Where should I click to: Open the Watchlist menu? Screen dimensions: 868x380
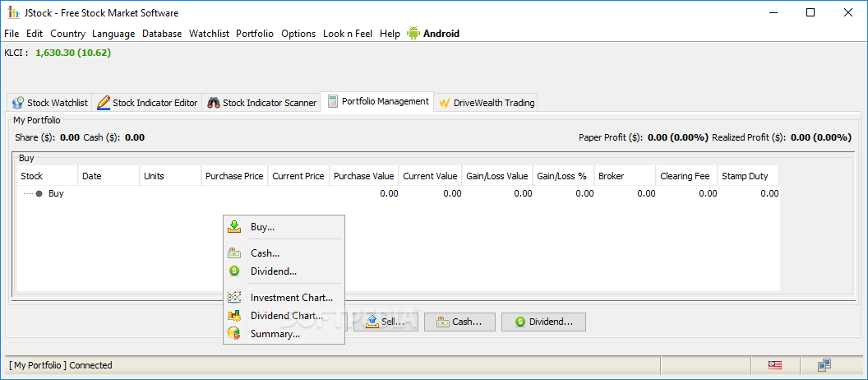pos(210,34)
